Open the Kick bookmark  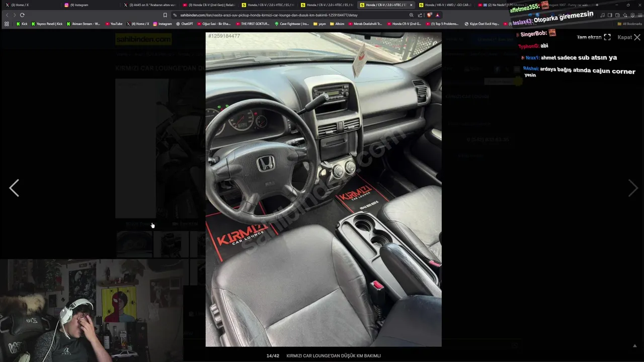[x=22, y=24]
